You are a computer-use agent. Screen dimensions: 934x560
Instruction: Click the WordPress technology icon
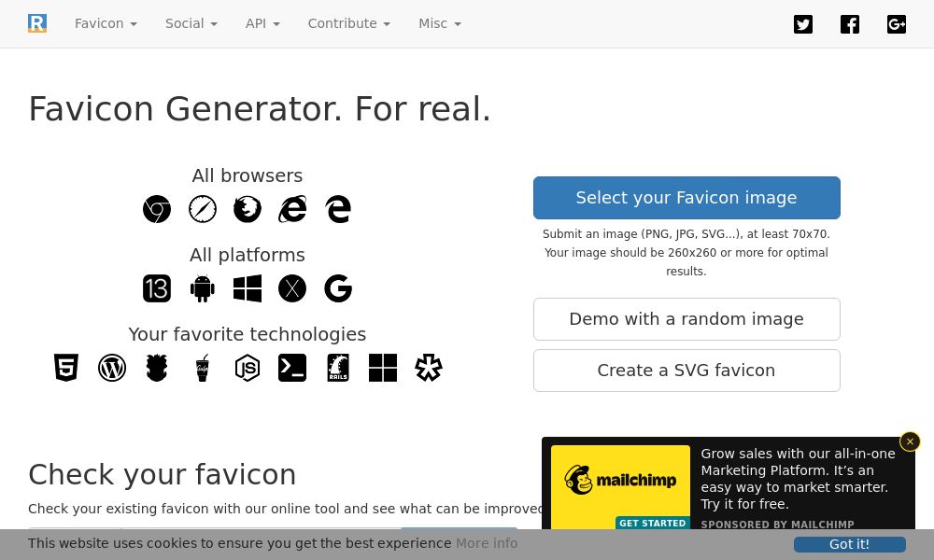tap(112, 368)
